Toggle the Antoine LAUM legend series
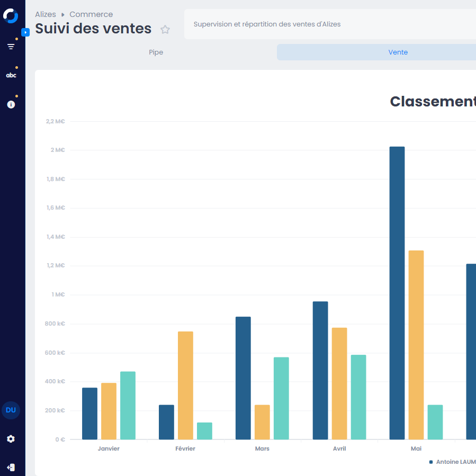 (x=453, y=462)
